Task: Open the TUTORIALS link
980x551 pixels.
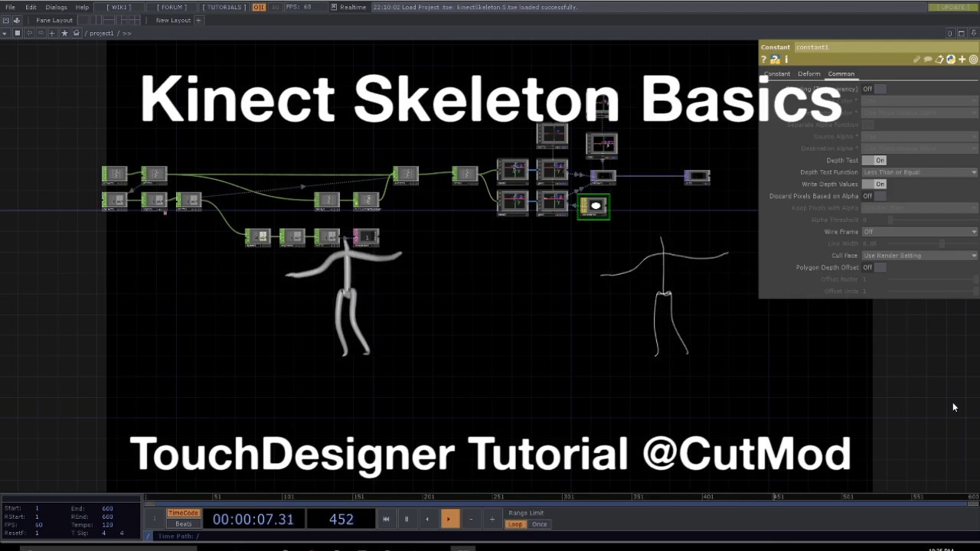Action: 224,7
